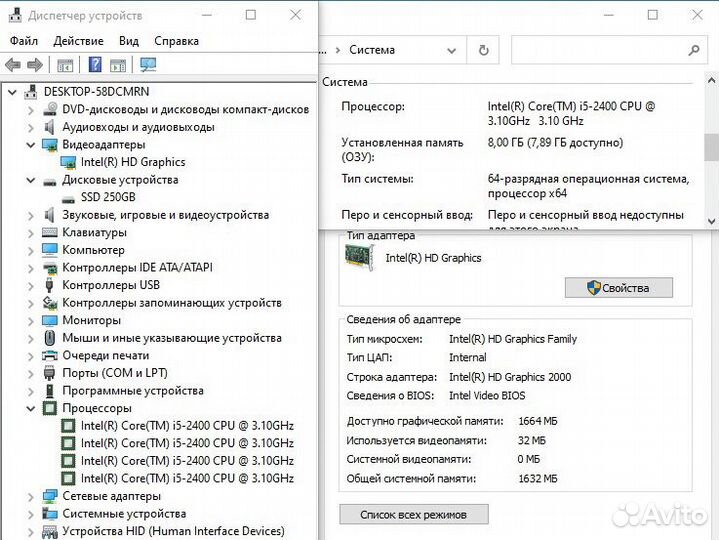Select the last Intel(R) Core(TM) i5-2400 CPU entry
Image resolution: width=719 pixels, height=540 pixels.
(187, 479)
